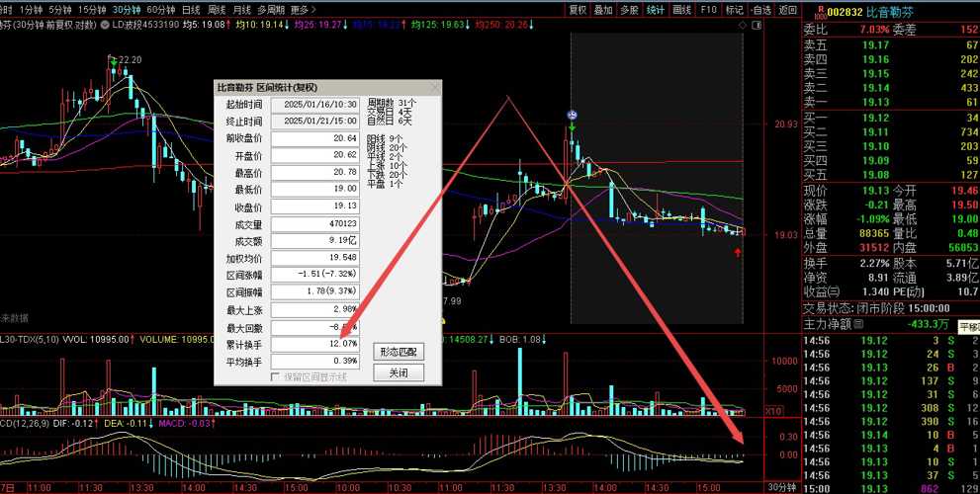Click the 均5: 19.08 moving average label

tap(204, 25)
